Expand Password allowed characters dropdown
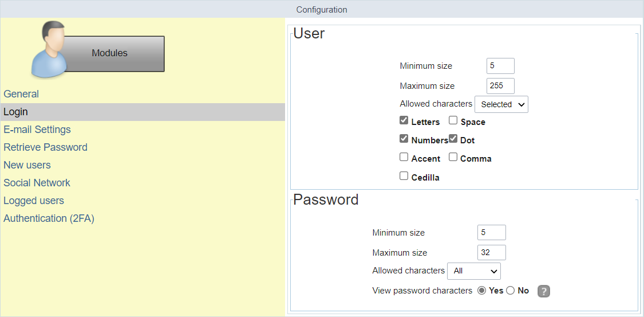644x317 pixels. coord(474,271)
